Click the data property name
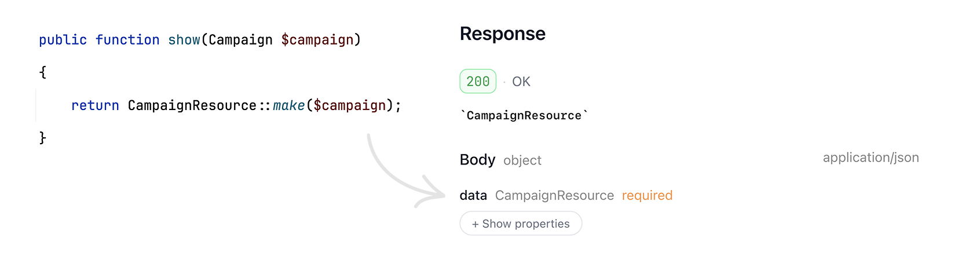The height and width of the screenshot is (267, 980). click(473, 195)
